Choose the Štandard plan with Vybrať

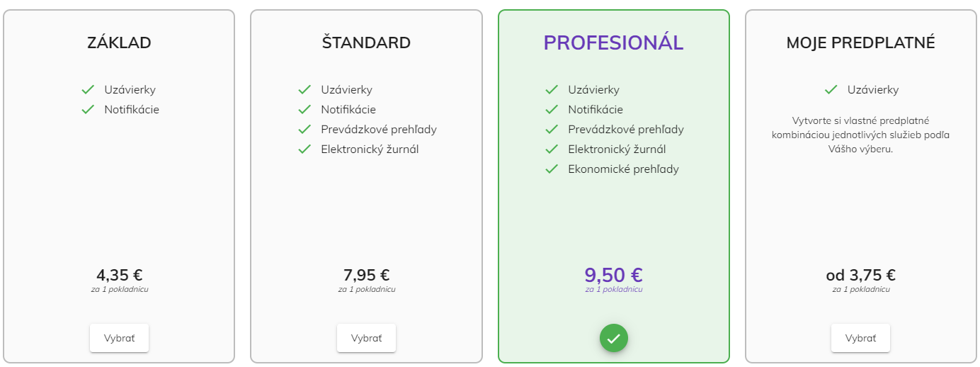(366, 338)
